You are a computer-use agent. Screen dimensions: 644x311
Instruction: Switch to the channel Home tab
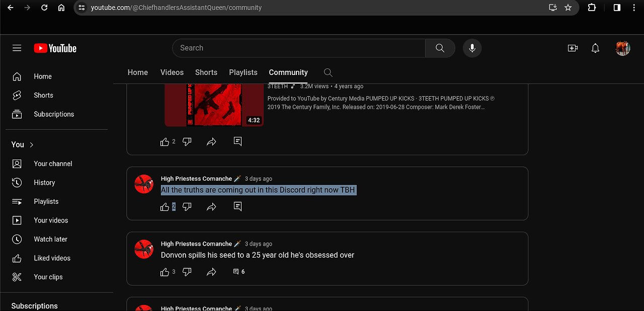point(138,72)
